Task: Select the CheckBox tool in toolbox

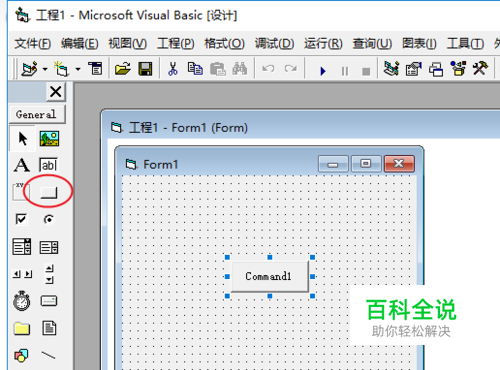Action: click(21, 219)
